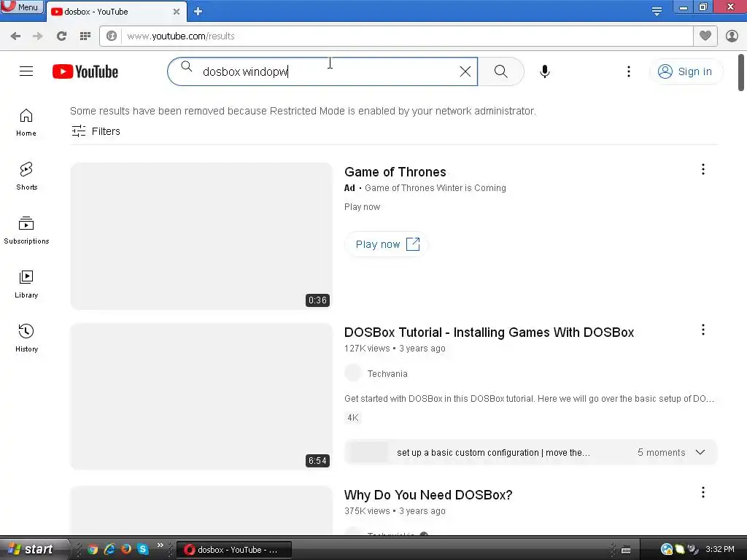Open a new tab with the plus button

pos(198,12)
